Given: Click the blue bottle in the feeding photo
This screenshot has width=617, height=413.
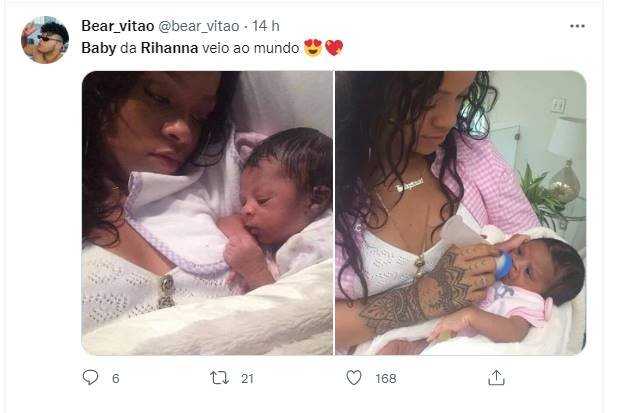Looking at the screenshot, I should (503, 262).
